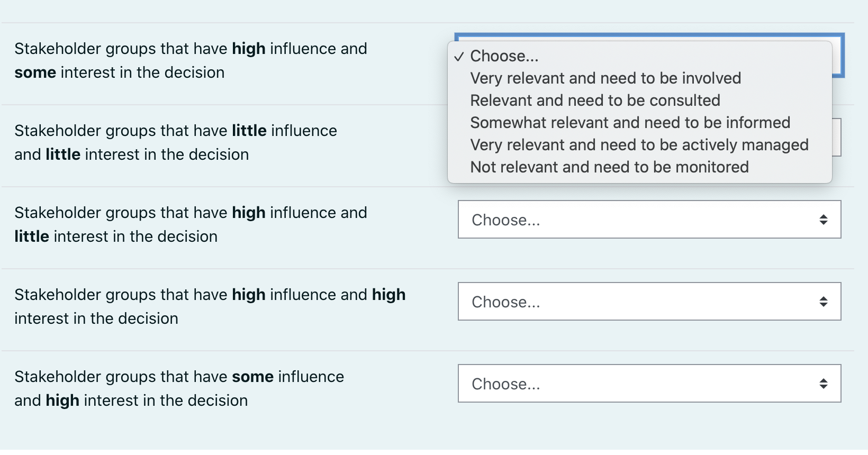Open dropdown for some influence high interest question
The image size is (868, 455).
pos(649,384)
